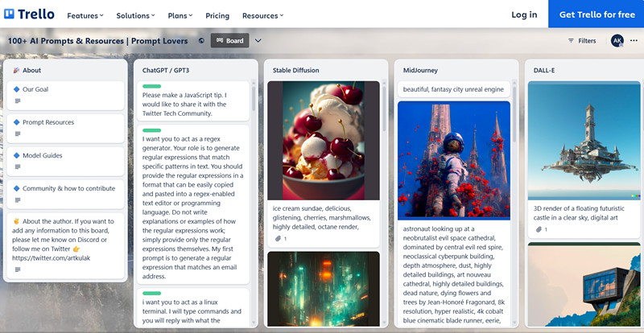Click attachment icon on ice cream sundae card

278,239
